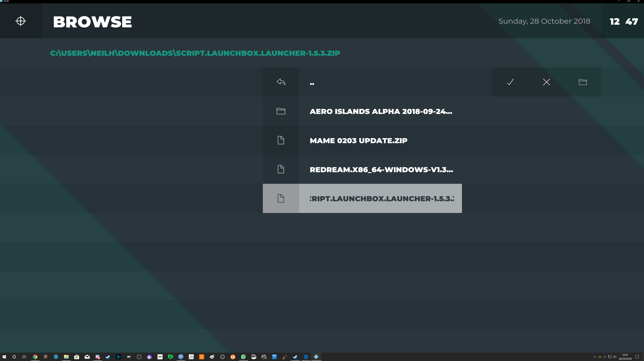The width and height of the screenshot is (644, 361).
Task: Open File Explorer from taskbar
Action: pos(66,357)
